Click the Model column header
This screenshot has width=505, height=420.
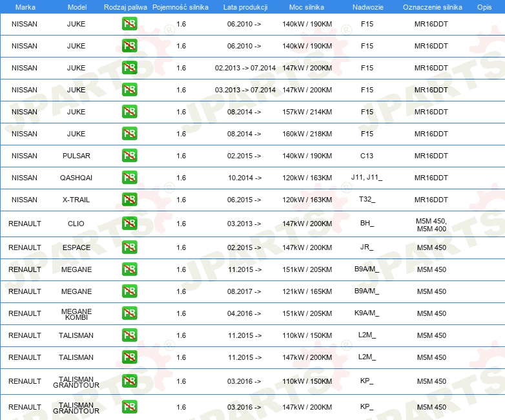tap(77, 7)
